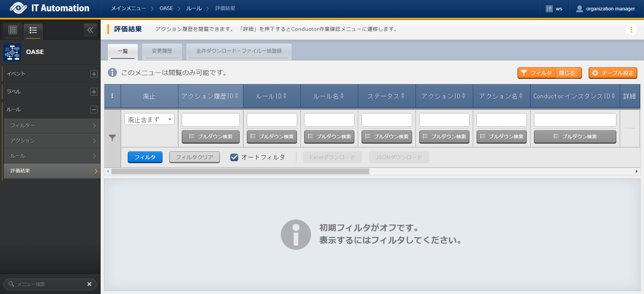This screenshot has height=294, width=644.
Task: Toggle the オートフィルタ checkbox
Action: [234, 157]
